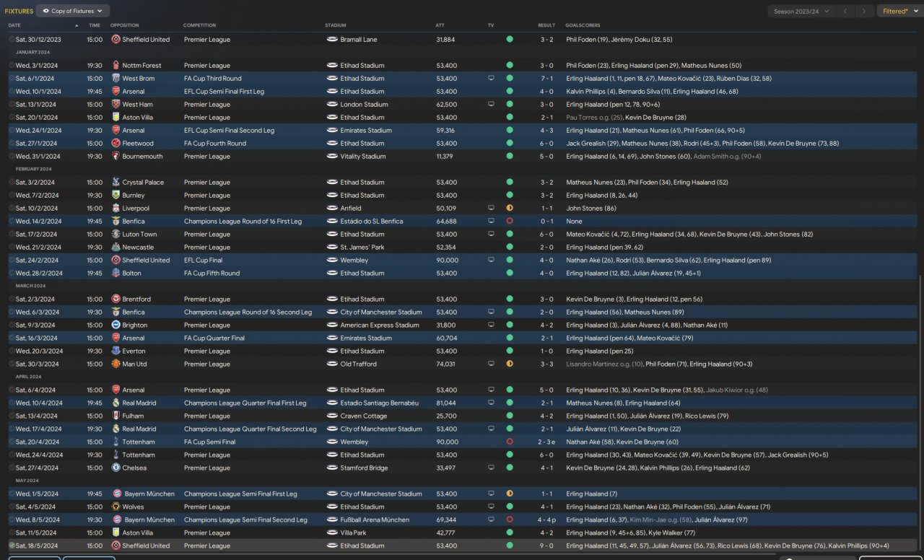924x560 pixels.
Task: Click the stadium icon beside Anfield
Action: (x=332, y=209)
